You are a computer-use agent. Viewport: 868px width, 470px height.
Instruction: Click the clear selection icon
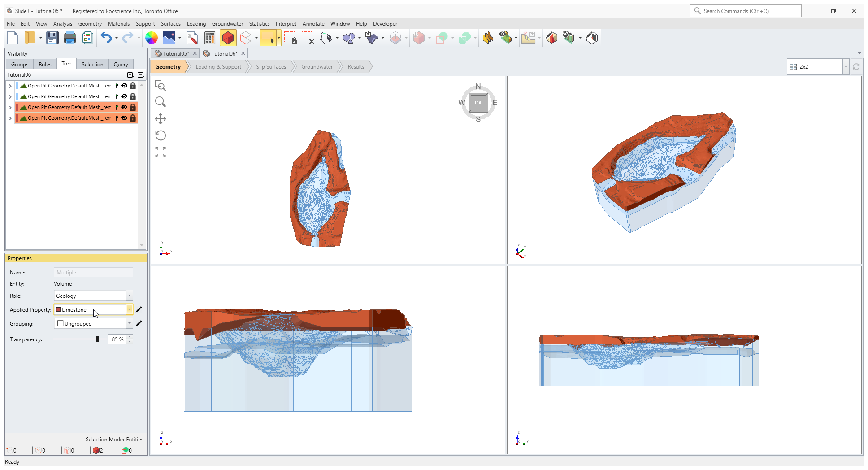click(x=308, y=38)
